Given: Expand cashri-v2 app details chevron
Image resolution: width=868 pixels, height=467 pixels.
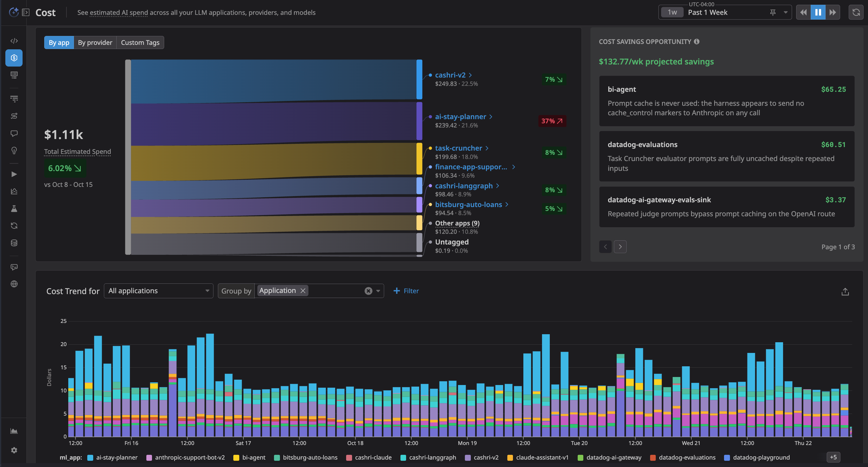Looking at the screenshot, I should 470,75.
